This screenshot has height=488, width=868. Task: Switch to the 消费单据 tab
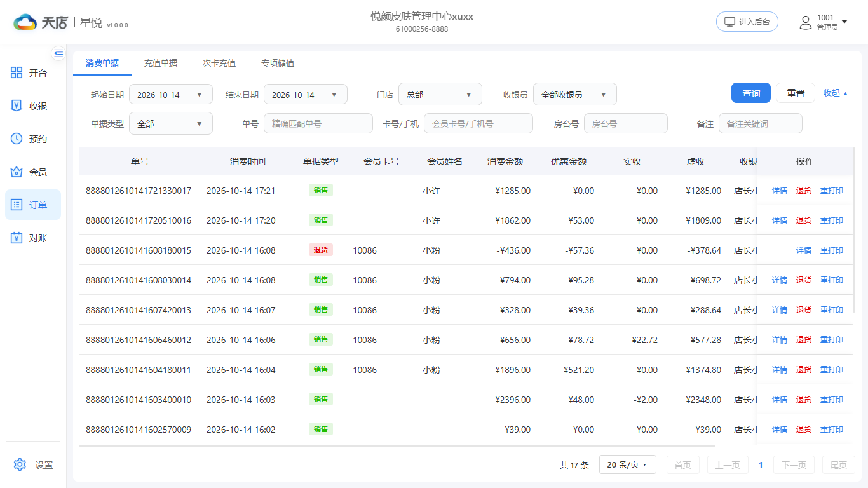(x=102, y=63)
